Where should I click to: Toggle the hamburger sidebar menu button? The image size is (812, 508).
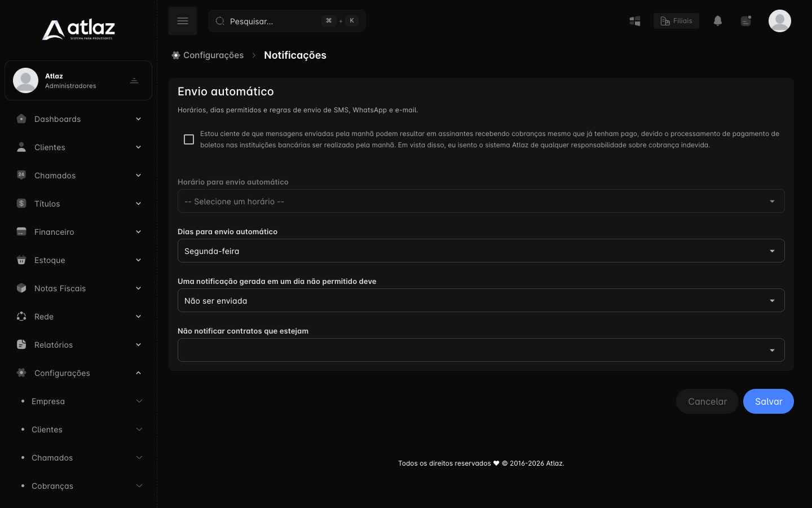coord(183,21)
